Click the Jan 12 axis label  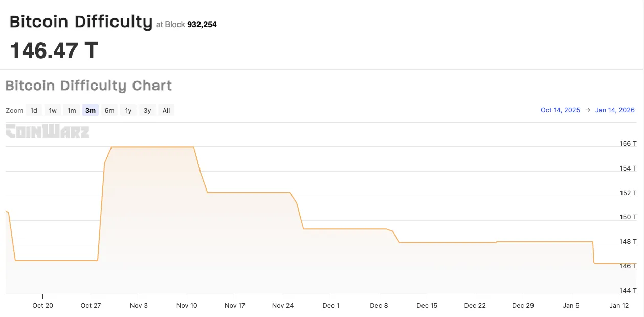point(618,305)
